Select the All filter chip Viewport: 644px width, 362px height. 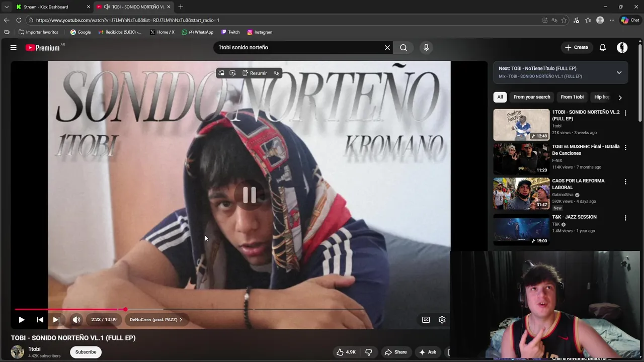point(500,97)
